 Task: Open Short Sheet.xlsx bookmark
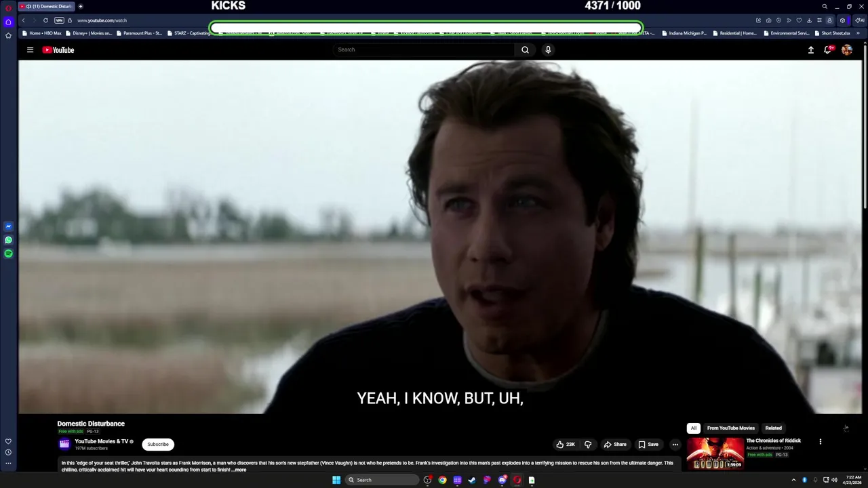(x=832, y=33)
